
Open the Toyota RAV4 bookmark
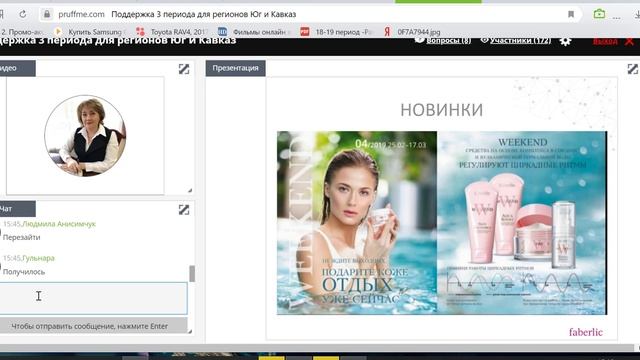click(173, 31)
